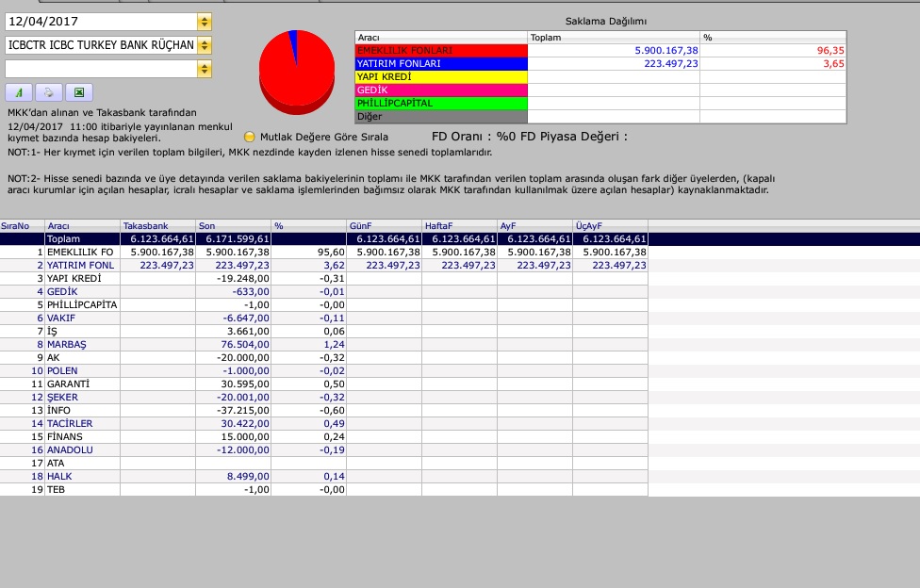Sort by Son column header
The image size is (920, 588).
[x=234, y=226]
